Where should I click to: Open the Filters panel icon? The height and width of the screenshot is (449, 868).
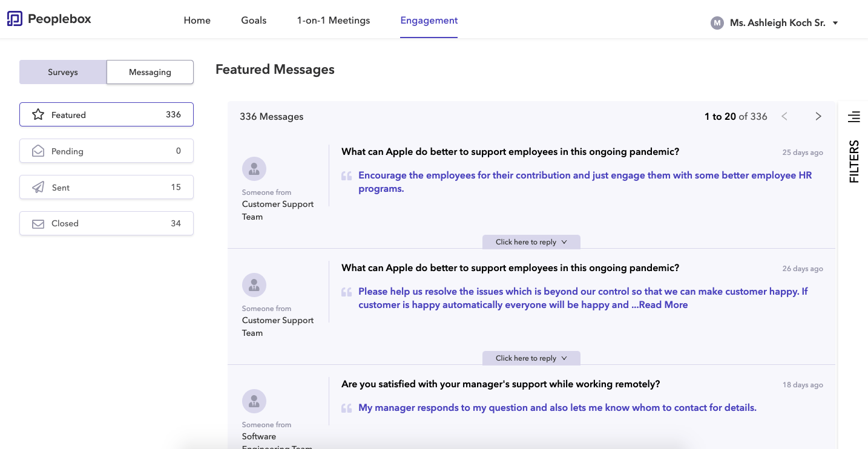point(853,117)
